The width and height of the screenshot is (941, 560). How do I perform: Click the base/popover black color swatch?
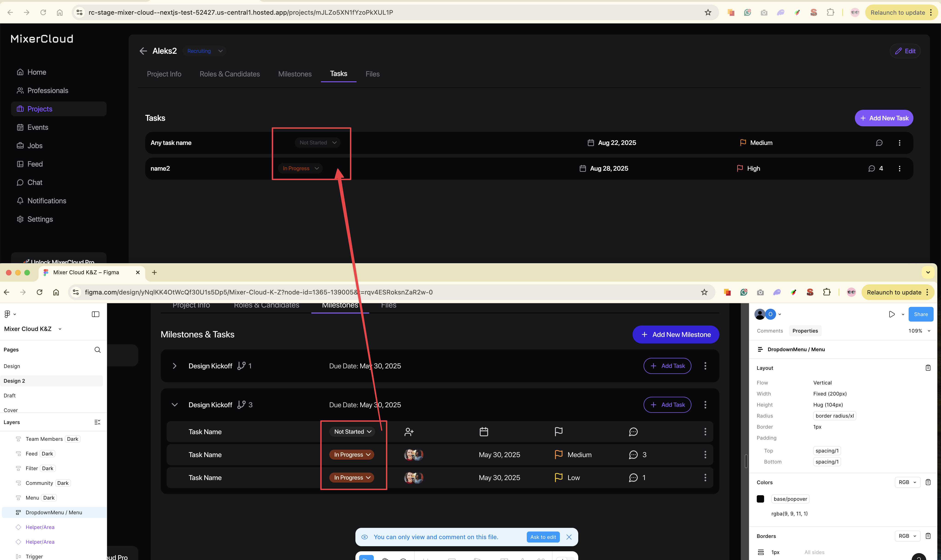(x=760, y=499)
